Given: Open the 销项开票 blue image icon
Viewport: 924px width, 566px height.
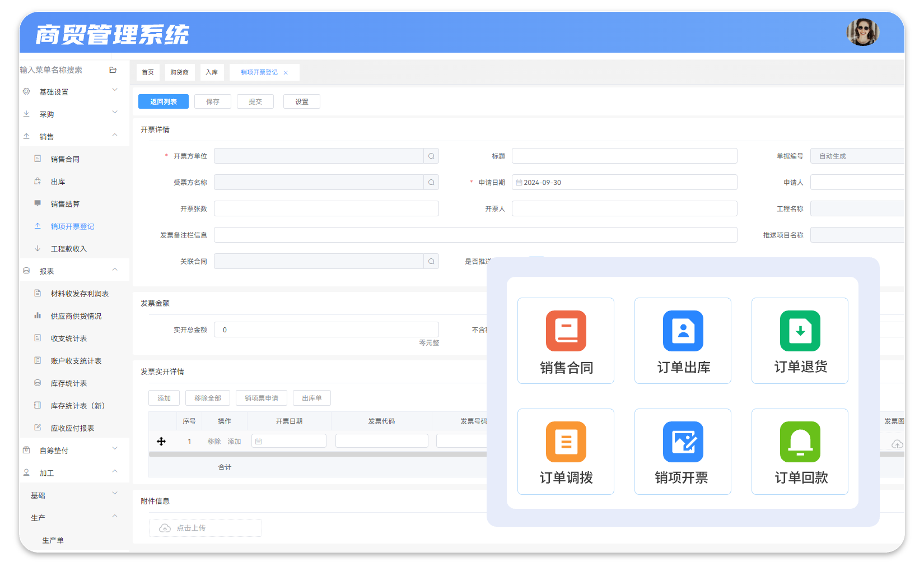Looking at the screenshot, I should click(683, 442).
